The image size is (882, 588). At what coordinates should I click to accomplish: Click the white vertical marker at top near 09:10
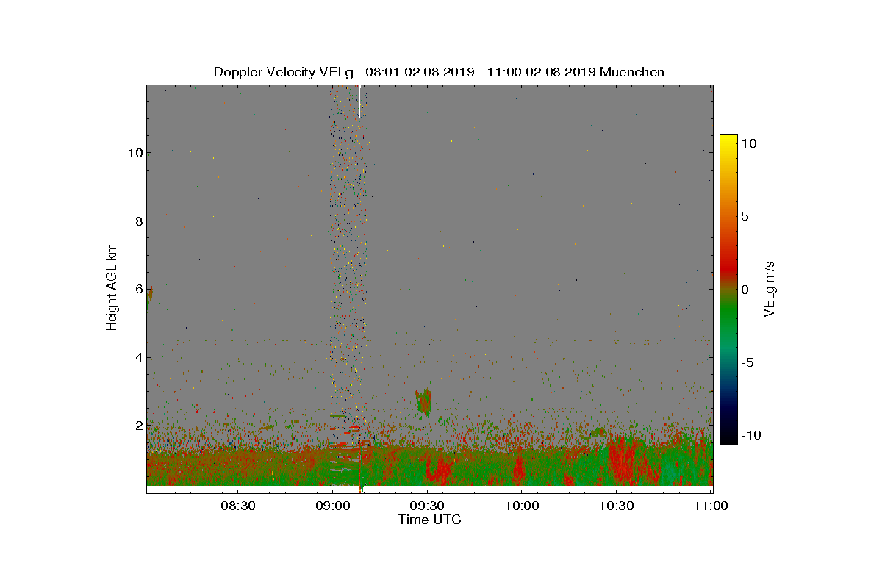click(361, 101)
